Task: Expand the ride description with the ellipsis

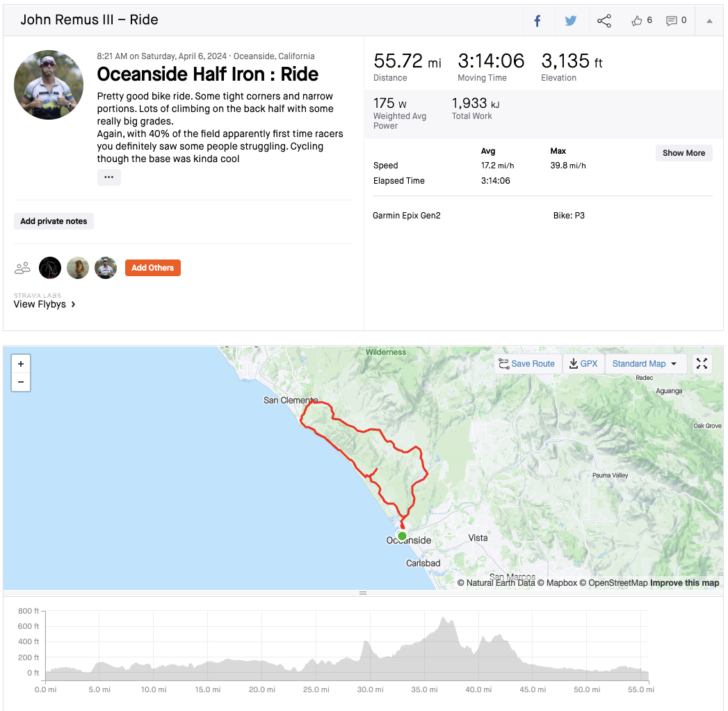Action: point(109,177)
